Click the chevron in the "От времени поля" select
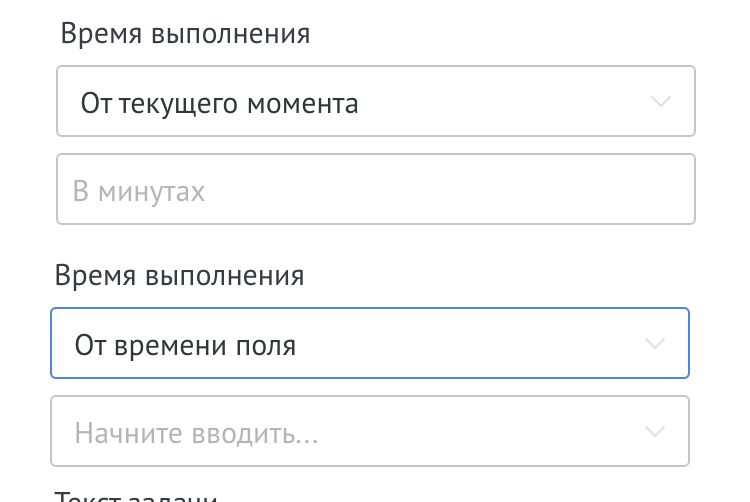 pos(654,344)
